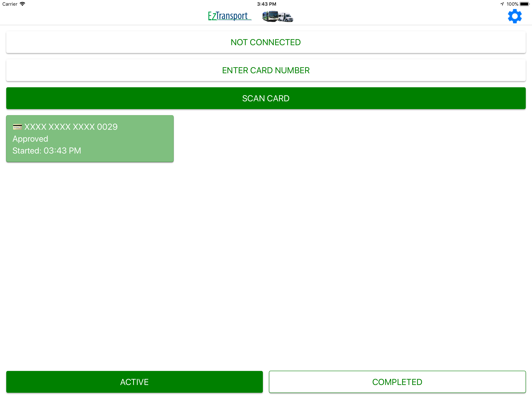Click the bus and van image

(x=277, y=16)
